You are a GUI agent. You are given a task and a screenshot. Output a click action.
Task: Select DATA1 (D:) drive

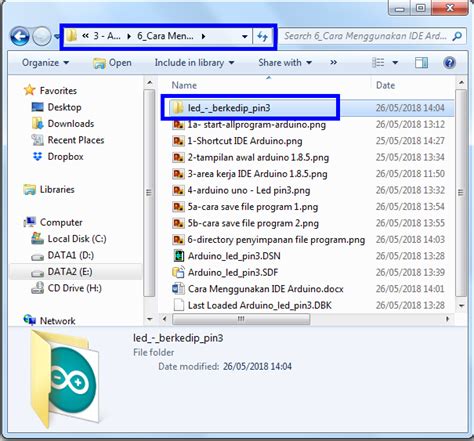pos(71,255)
